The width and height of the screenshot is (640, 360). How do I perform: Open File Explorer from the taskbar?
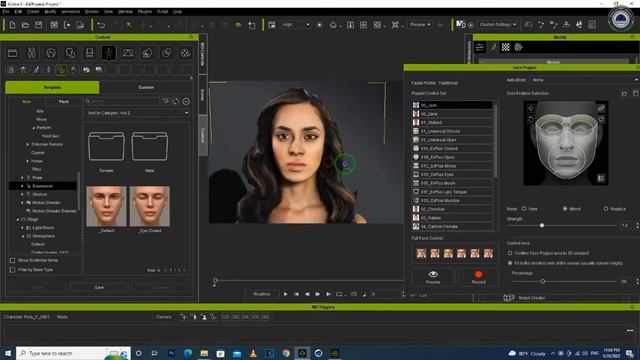click(x=204, y=353)
